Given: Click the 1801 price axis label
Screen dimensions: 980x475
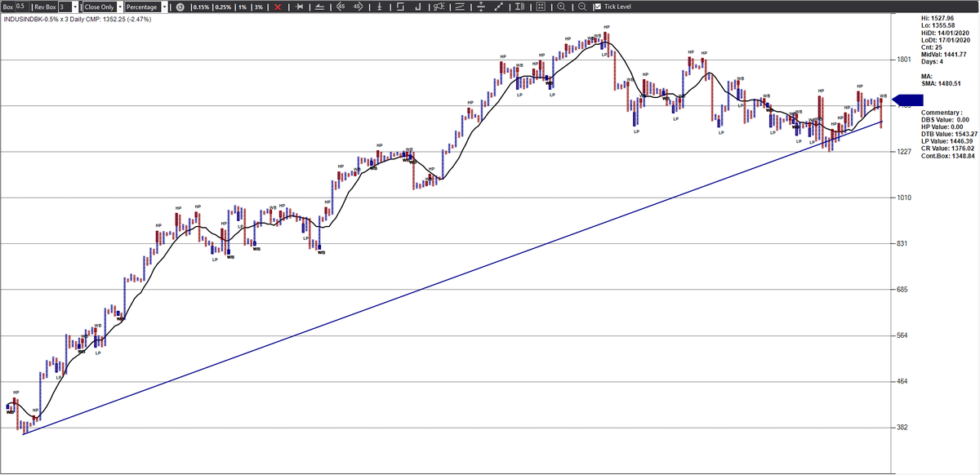Looking at the screenshot, I should click(x=903, y=60).
